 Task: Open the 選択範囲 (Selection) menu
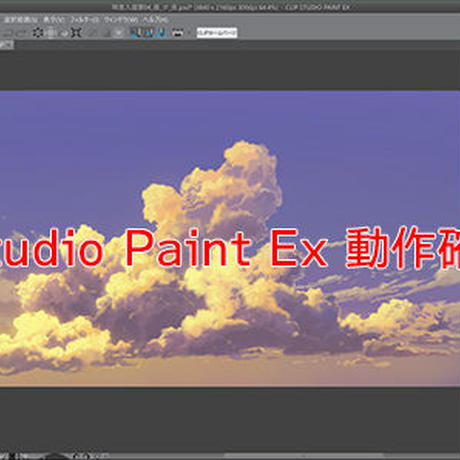(x=21, y=20)
